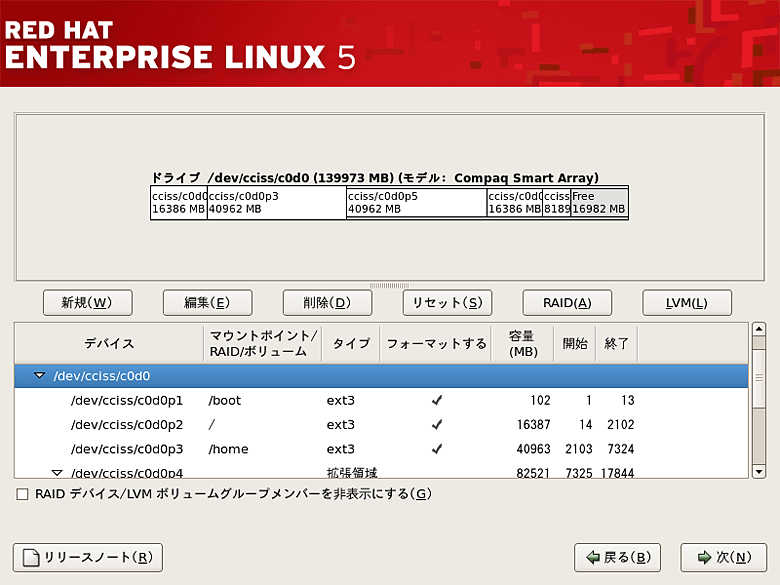Click the 拡張領域 type cell
The width and height of the screenshot is (780, 585).
pos(352,472)
